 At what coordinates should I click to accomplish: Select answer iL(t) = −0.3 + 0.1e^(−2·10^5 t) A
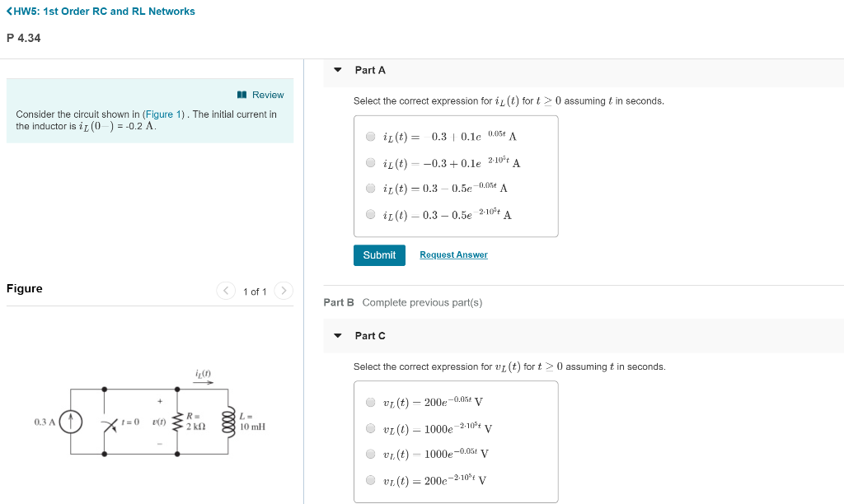pos(371,163)
